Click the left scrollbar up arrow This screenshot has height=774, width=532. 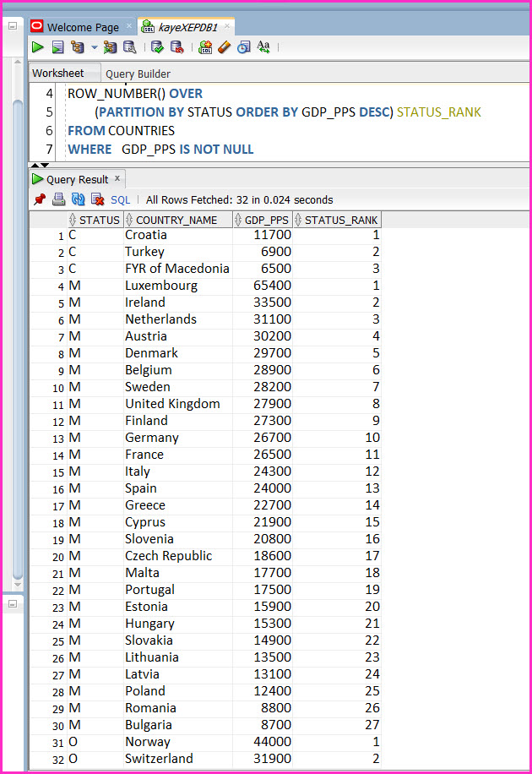(18, 62)
